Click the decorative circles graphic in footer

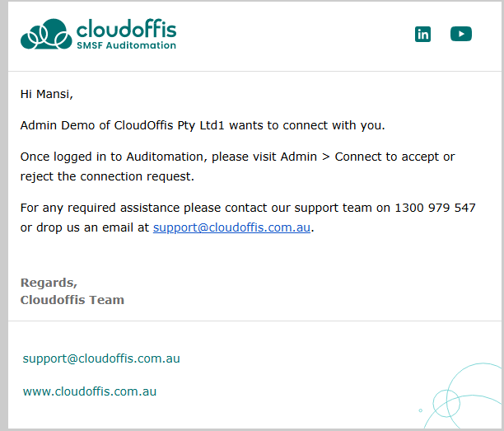pyautogui.click(x=461, y=394)
